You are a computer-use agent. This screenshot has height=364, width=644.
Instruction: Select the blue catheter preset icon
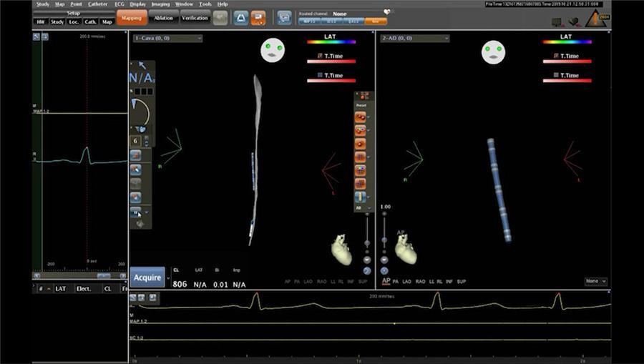360,197
